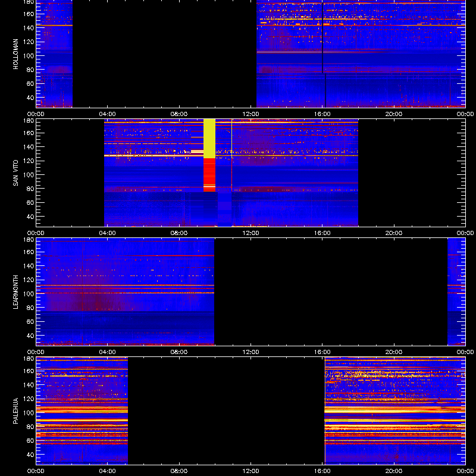Pick the 120 frequency tick on Learmonth axis
Screen dimensions: 476x476
point(29,280)
